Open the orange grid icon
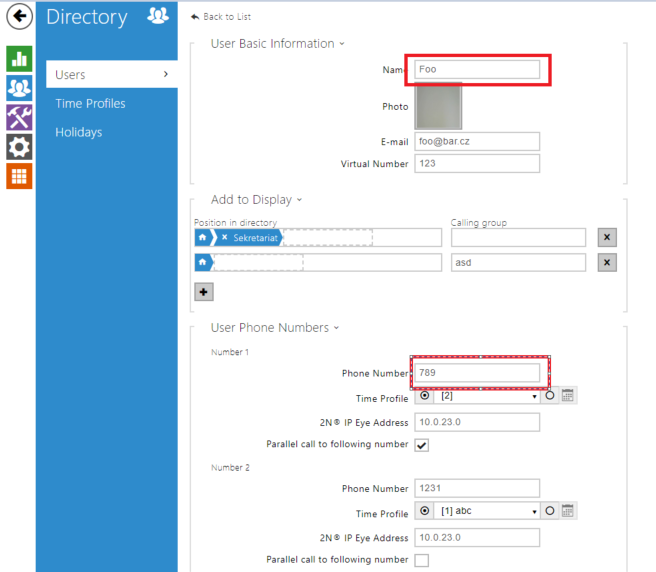The width and height of the screenshot is (656, 572). pyautogui.click(x=19, y=176)
